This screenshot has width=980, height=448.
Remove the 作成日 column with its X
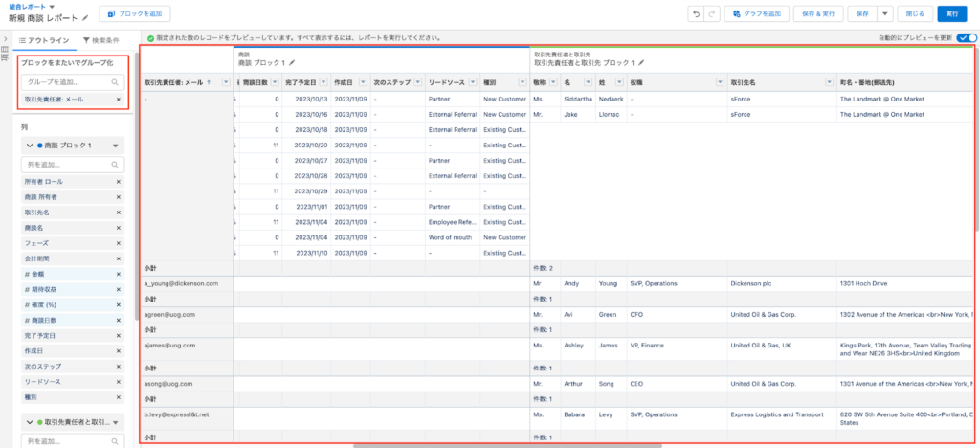coord(118,350)
